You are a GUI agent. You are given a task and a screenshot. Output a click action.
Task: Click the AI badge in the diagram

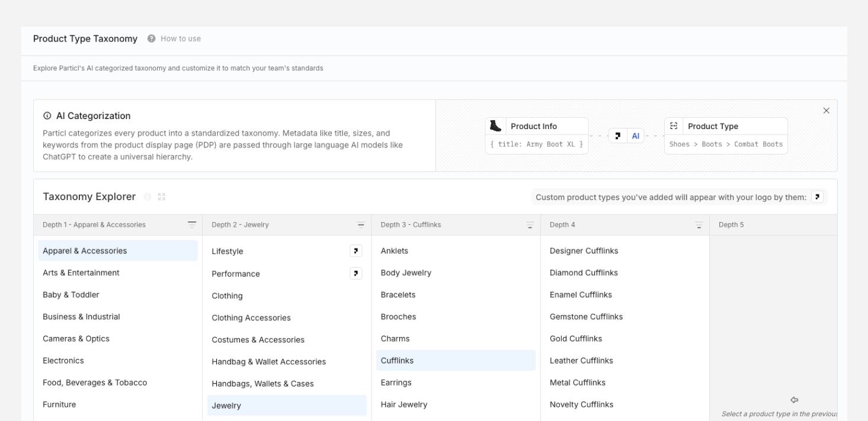coord(635,136)
